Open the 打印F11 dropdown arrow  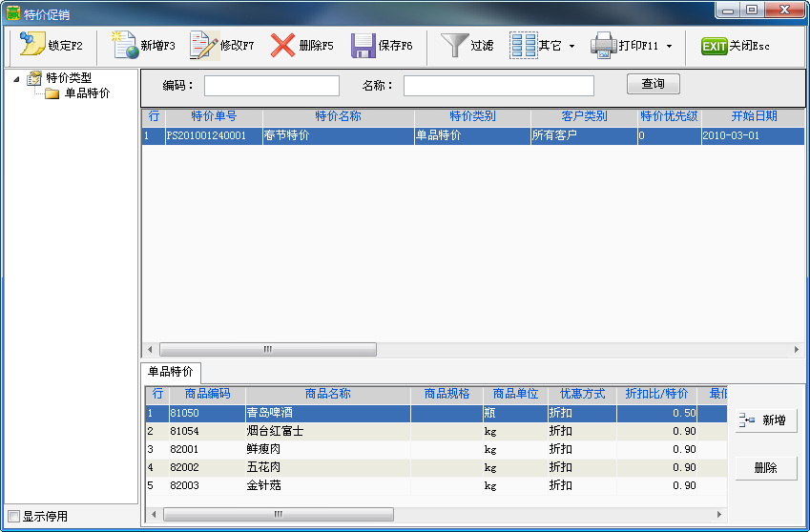pyautogui.click(x=669, y=46)
